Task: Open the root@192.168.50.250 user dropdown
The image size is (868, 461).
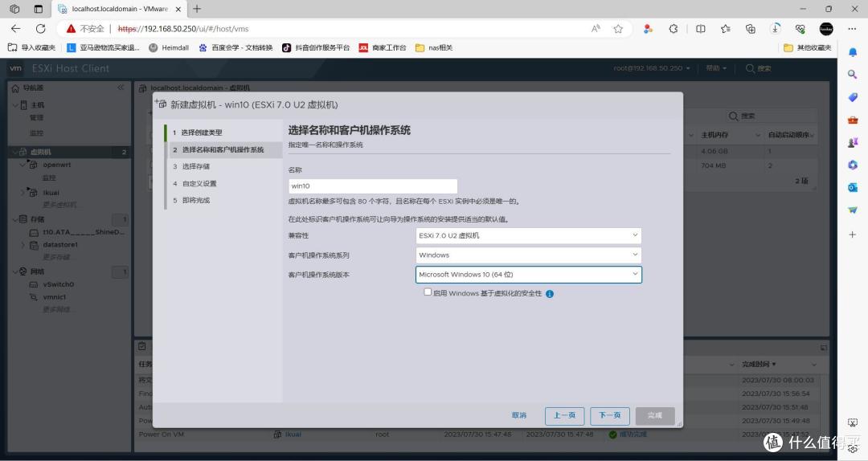Action: [652, 68]
